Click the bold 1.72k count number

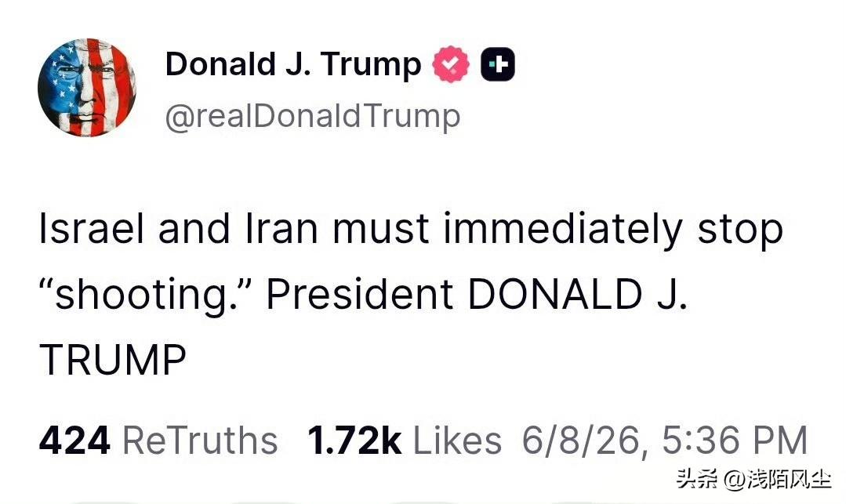(x=354, y=441)
